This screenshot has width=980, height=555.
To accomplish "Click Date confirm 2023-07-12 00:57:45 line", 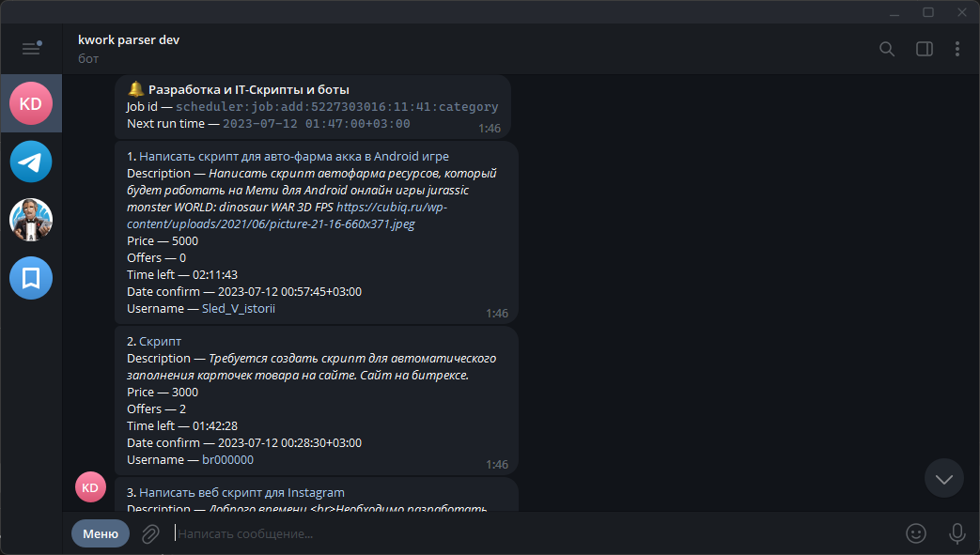I will [x=244, y=291].
